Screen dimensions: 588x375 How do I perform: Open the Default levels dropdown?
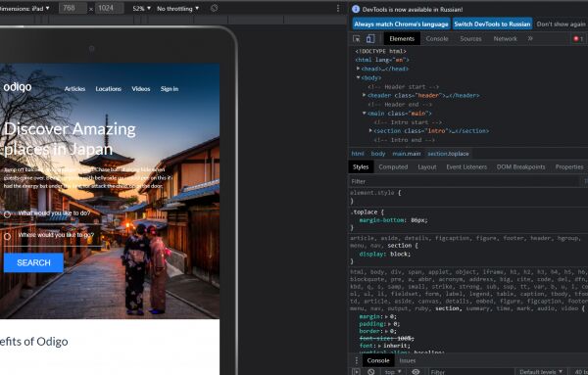(x=540, y=372)
